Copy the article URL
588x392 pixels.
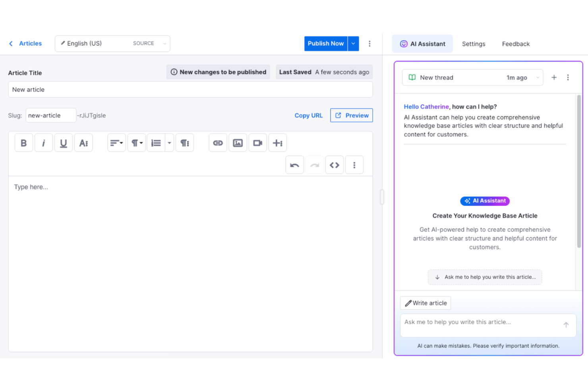(x=308, y=115)
